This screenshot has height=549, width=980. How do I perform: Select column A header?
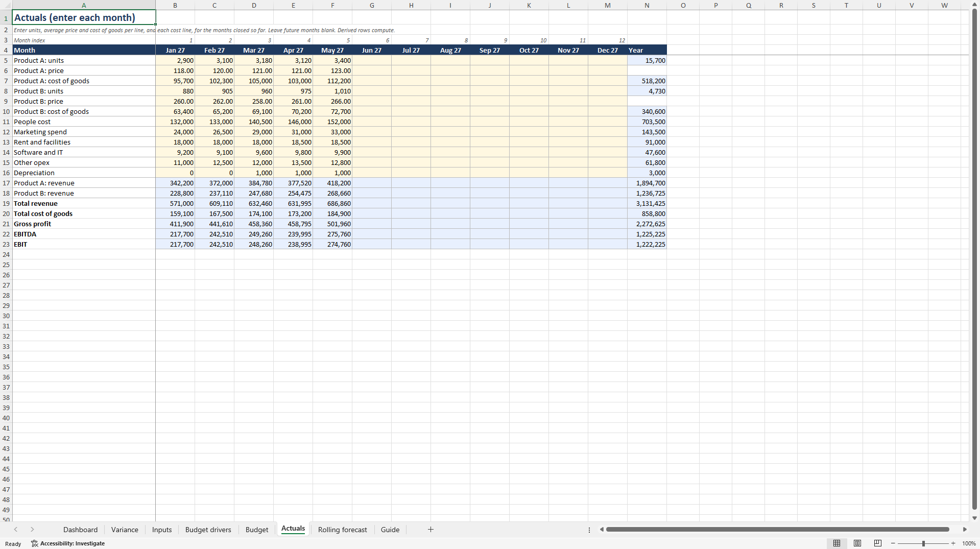(84, 5)
